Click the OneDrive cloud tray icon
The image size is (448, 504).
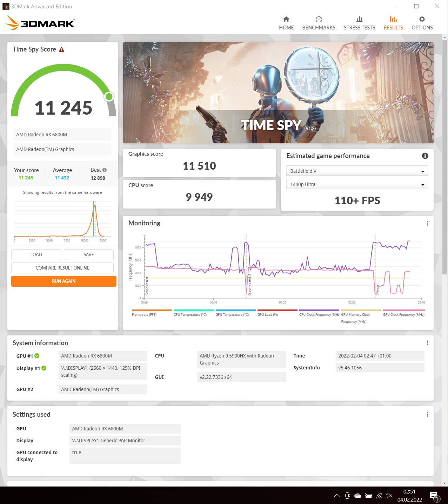pos(358,496)
